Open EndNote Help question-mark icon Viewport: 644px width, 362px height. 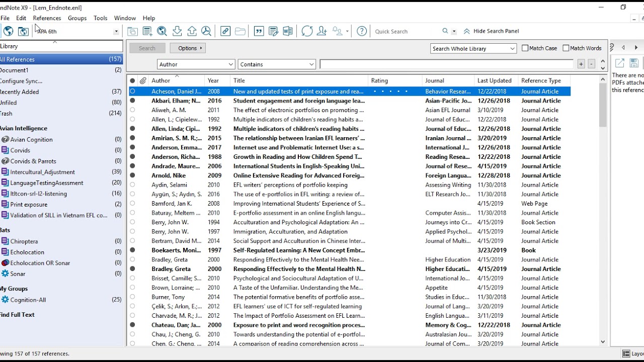pos(362,31)
